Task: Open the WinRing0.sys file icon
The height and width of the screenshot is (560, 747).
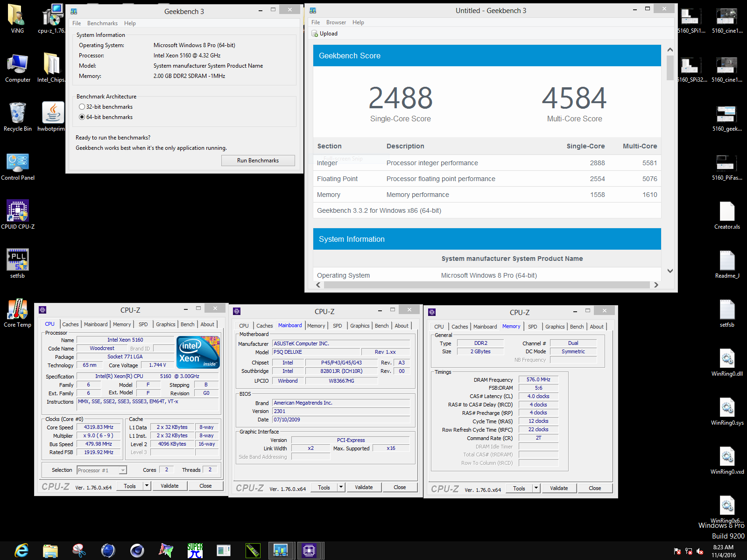Action: click(x=727, y=412)
